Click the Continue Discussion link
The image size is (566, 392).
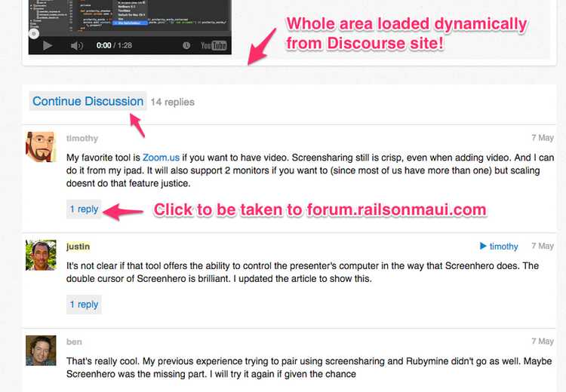88,102
